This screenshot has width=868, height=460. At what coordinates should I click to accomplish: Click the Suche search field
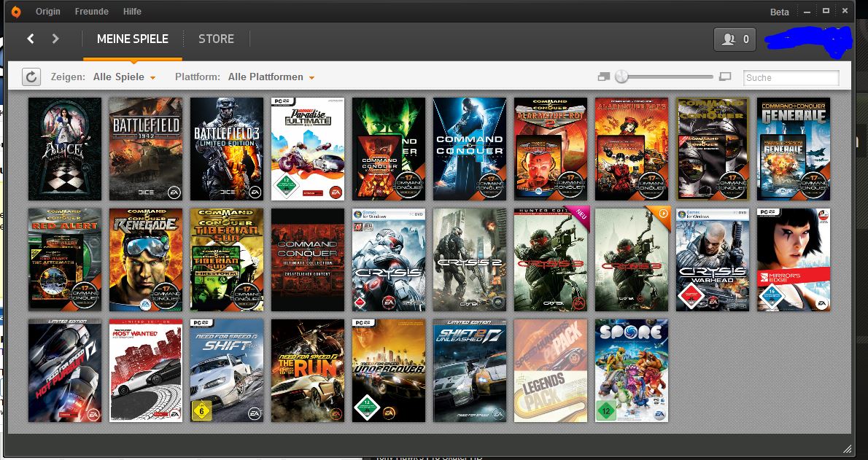tap(791, 77)
